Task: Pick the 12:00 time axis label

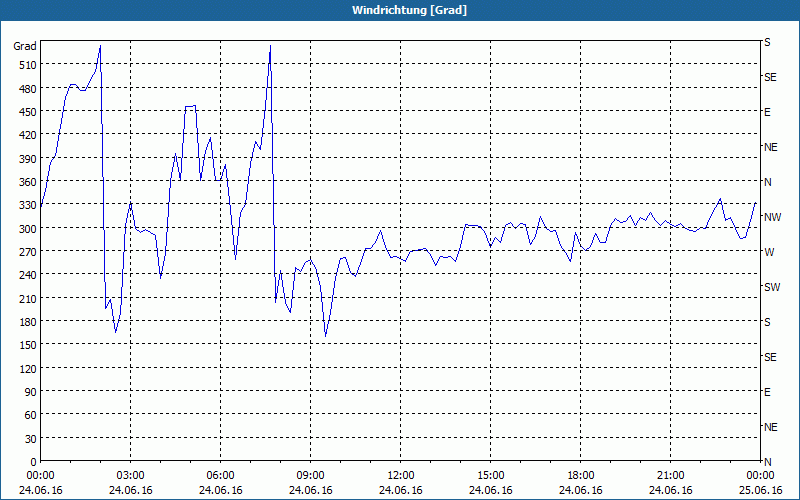Action: pos(401,476)
